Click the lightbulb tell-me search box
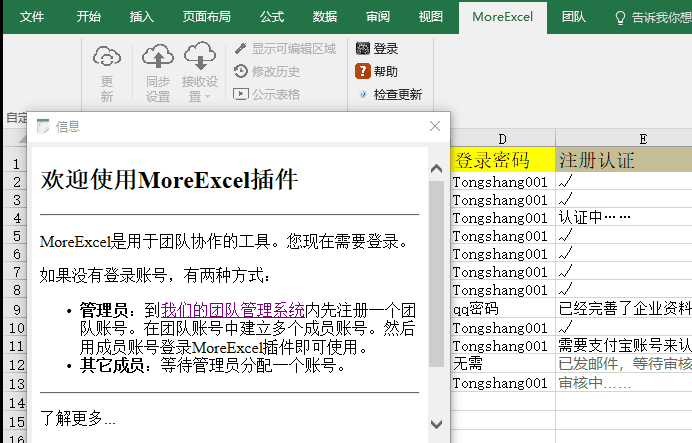Viewport: 692px width, 443px height. tap(653, 18)
